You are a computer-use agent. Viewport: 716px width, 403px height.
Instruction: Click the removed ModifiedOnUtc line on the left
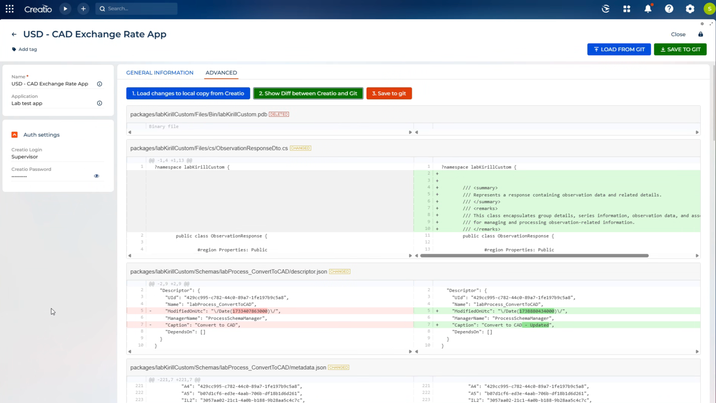270,311
